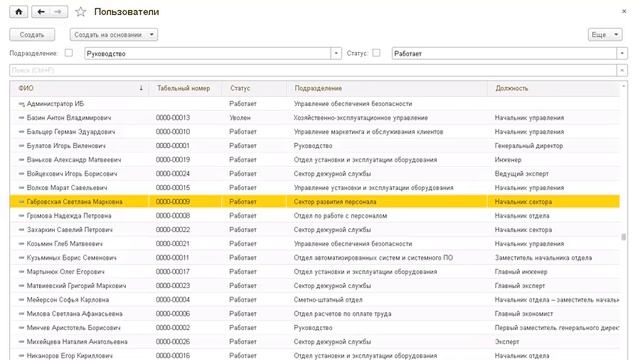
Task: Focus the search field
Action: point(313,70)
